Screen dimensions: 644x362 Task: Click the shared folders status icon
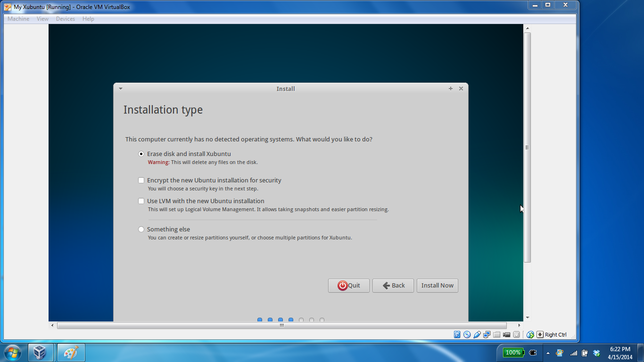(x=496, y=335)
